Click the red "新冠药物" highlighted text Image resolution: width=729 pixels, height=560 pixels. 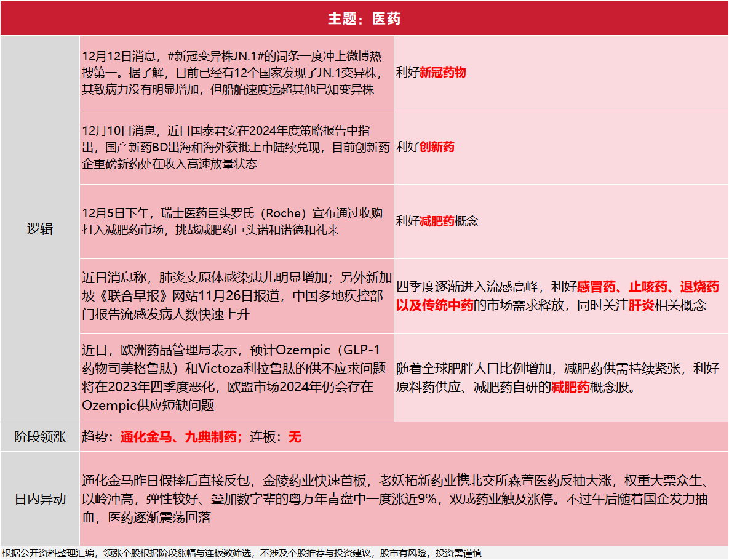click(x=442, y=73)
